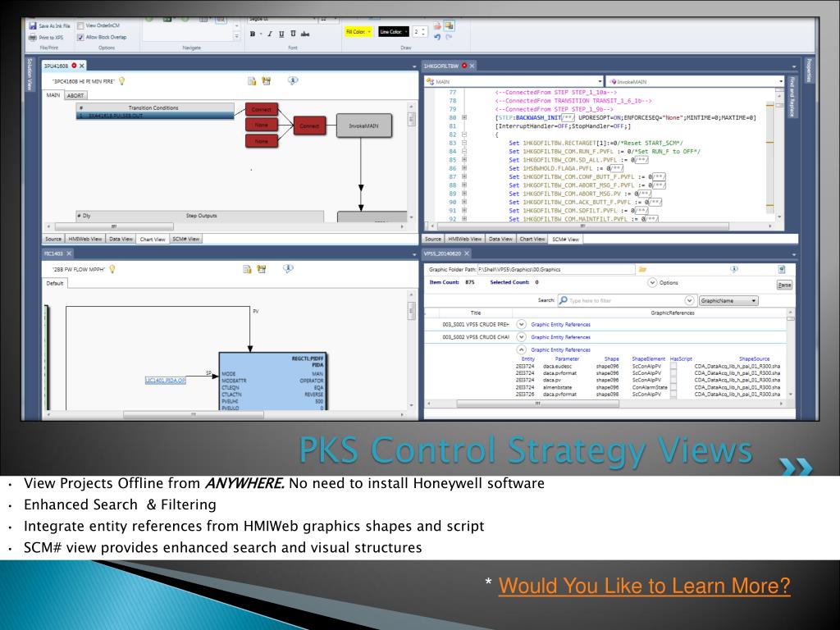
Task: Click the UC1401.PIDA.OP link in the FIC1403 chart
Action: (166, 381)
